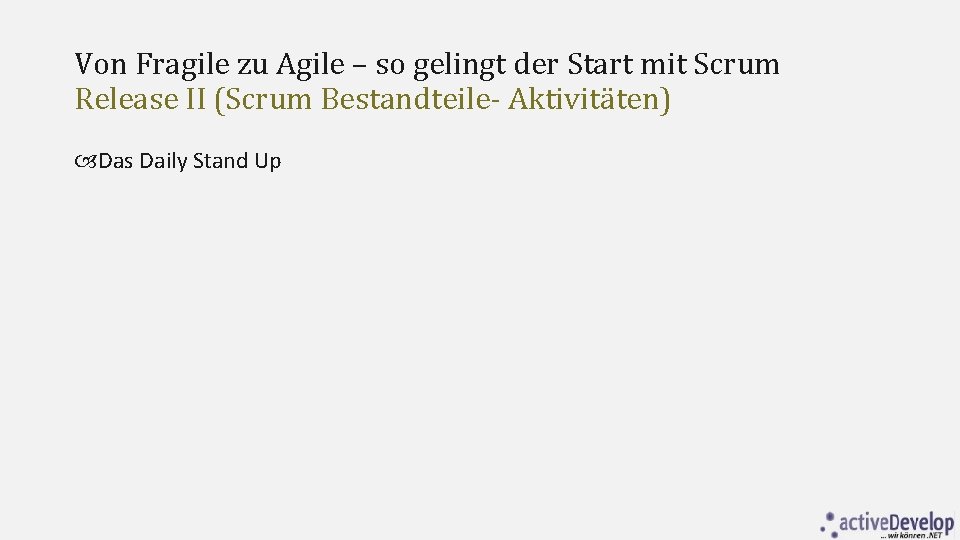Select the slide title line starting "Von Fragile"
960x540 pixels.
[427, 65]
